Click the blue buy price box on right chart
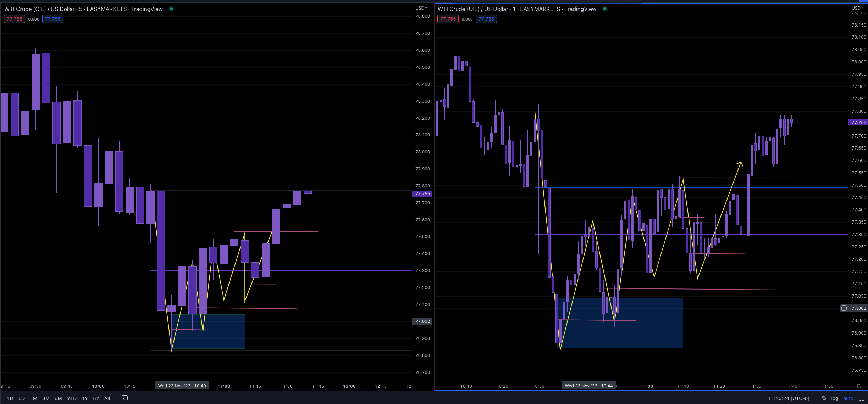868x404 pixels. tap(486, 19)
